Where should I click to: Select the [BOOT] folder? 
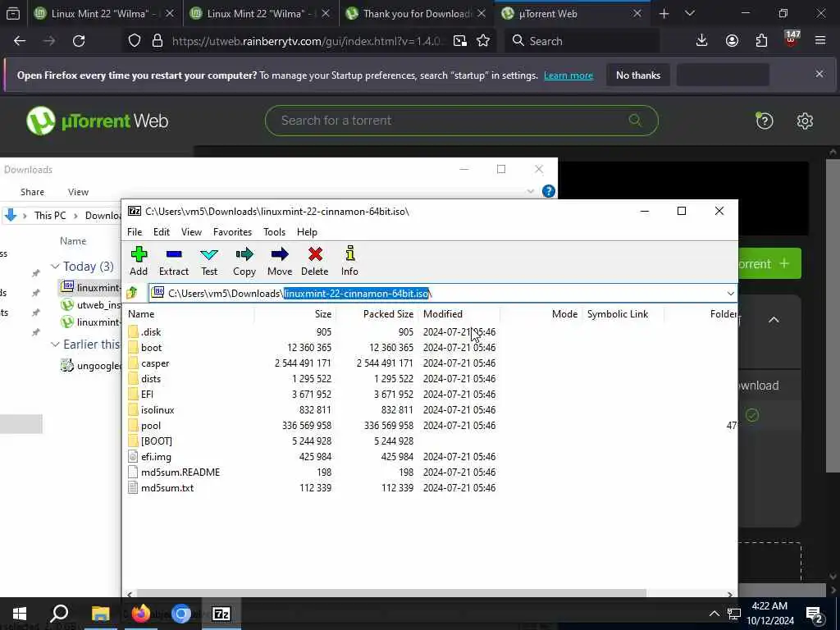(150, 441)
